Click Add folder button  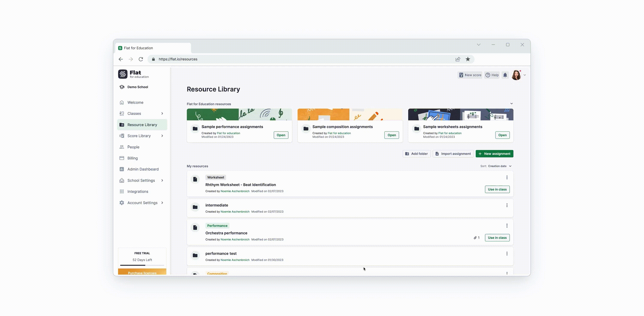pos(416,154)
